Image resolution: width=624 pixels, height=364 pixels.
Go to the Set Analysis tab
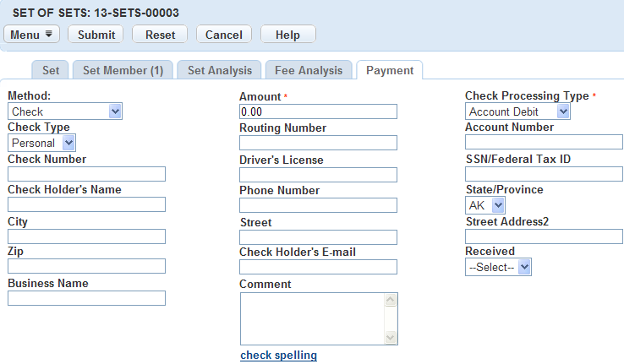[x=220, y=71]
